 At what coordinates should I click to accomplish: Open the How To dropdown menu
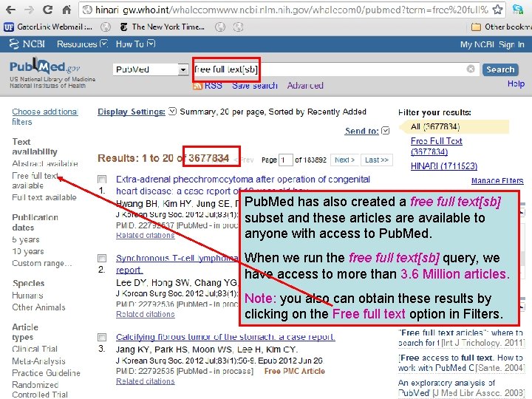click(x=135, y=44)
